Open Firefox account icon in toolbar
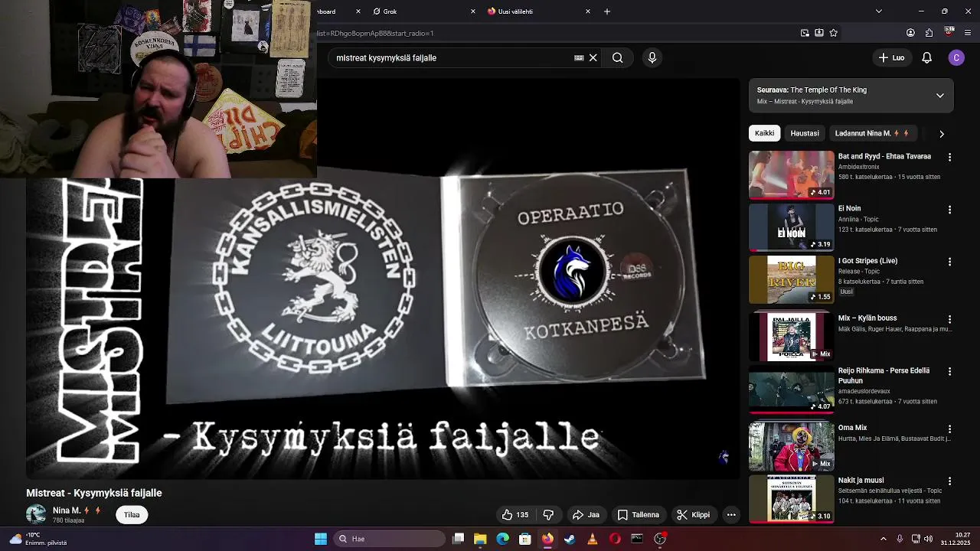Screen dimensions: 980x551 [x=910, y=33]
